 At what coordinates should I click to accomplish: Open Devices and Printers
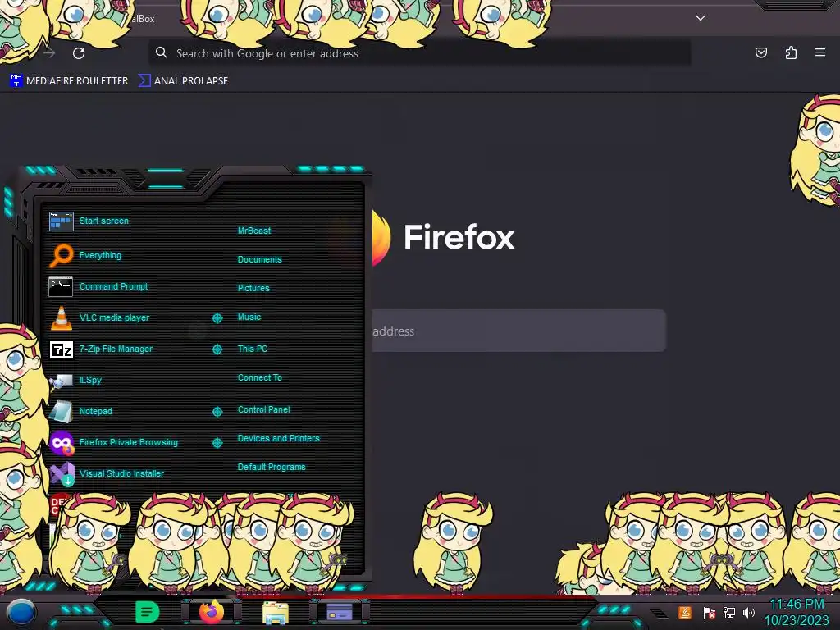coord(278,438)
